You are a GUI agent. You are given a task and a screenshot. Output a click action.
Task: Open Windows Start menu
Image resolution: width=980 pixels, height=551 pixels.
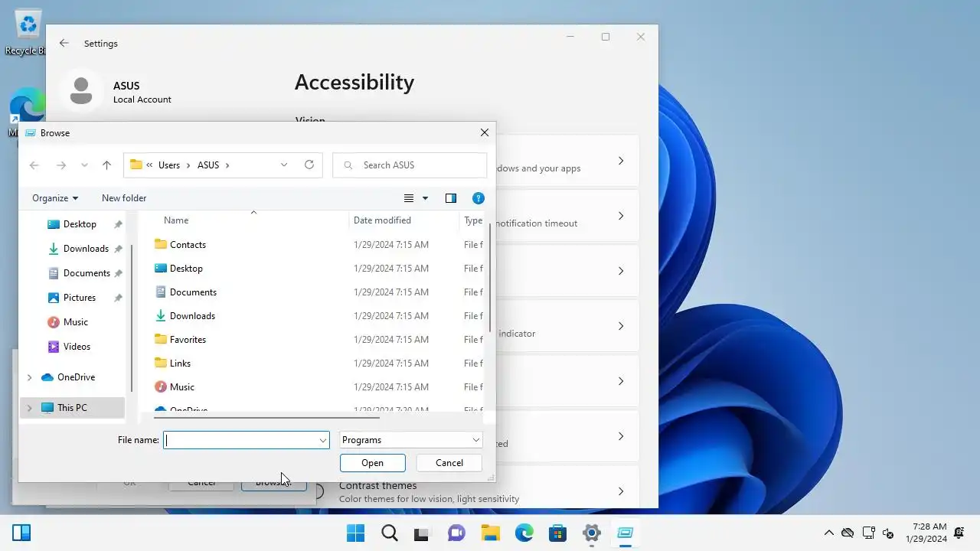(x=355, y=533)
